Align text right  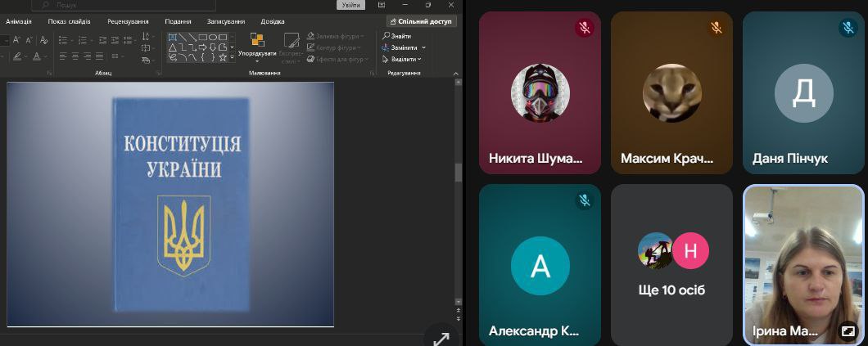[x=88, y=56]
